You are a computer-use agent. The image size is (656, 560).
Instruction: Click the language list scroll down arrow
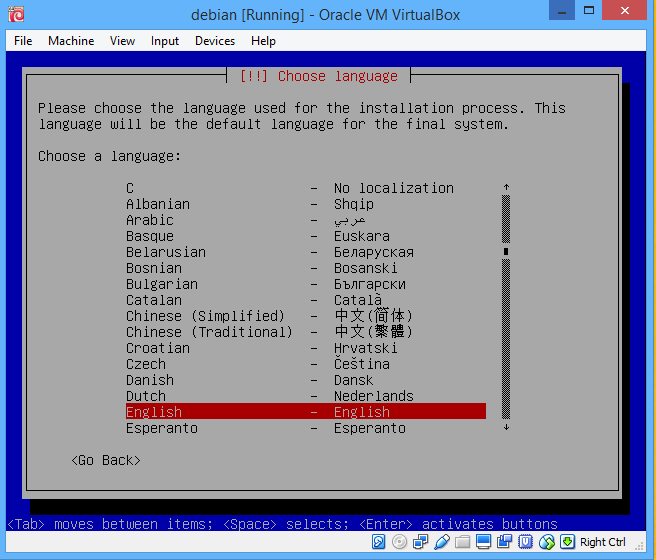pos(506,427)
